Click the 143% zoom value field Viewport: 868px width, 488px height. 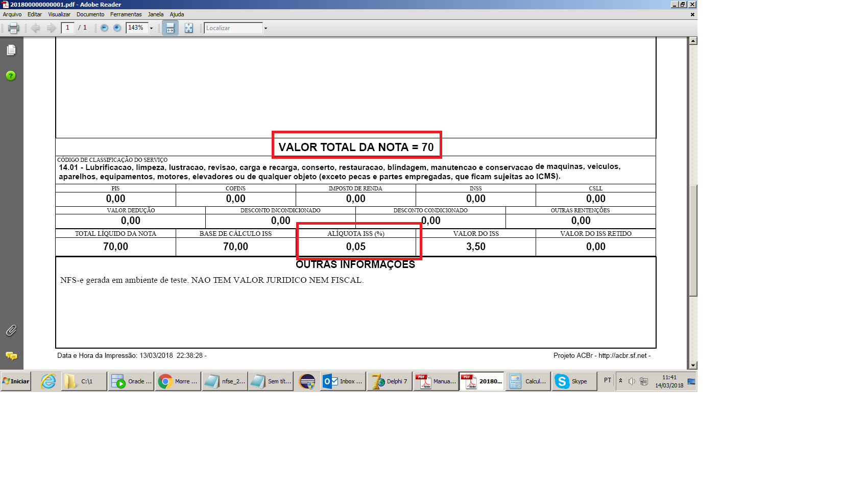[x=137, y=28]
